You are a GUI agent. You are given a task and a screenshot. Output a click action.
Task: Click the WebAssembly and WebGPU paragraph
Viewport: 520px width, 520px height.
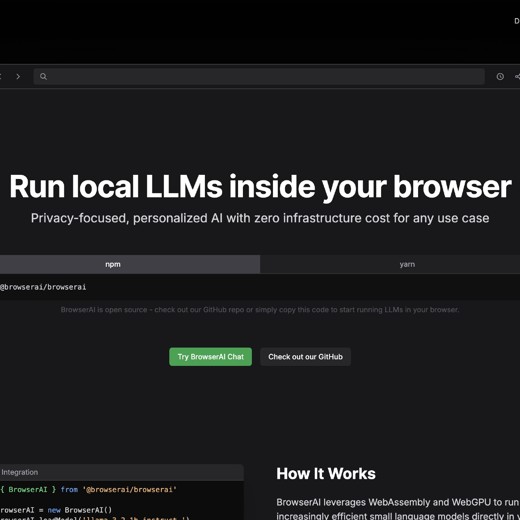point(398,509)
